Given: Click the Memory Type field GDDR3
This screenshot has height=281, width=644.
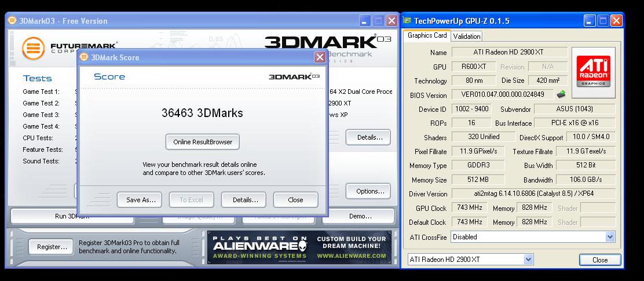Looking at the screenshot, I should (x=478, y=165).
